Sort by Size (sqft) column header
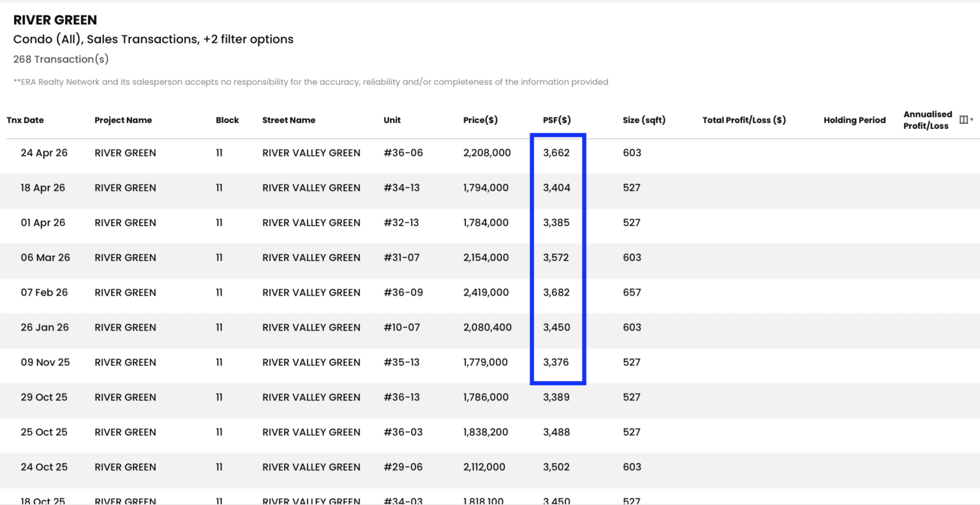Image resolution: width=980 pixels, height=505 pixels. [644, 120]
